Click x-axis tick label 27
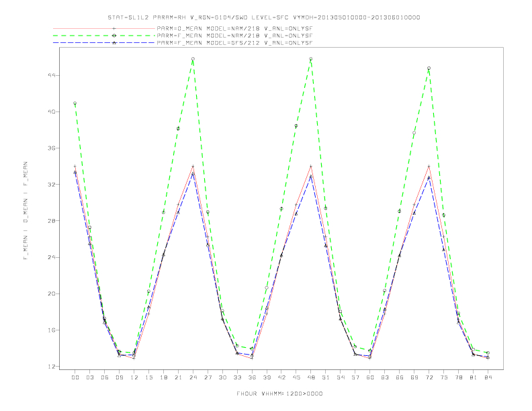532x411 pixels. coord(208,377)
